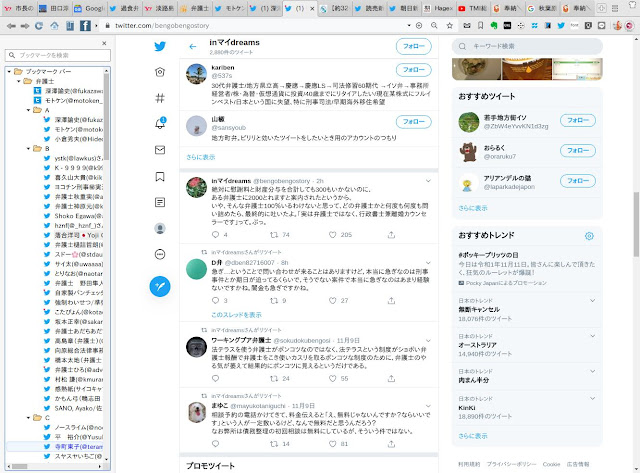Switch to the 市長の Yahoo tab
The height and width of the screenshot is (473, 640).
point(19,8)
